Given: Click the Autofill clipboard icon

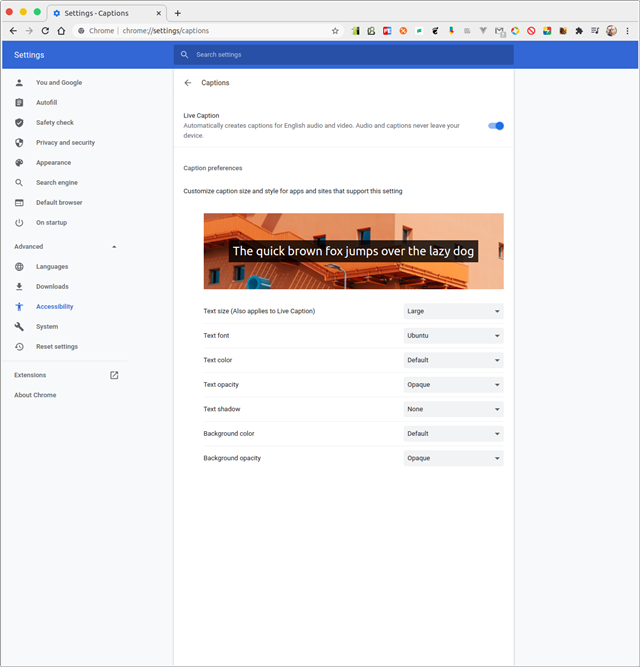Looking at the screenshot, I should pyautogui.click(x=19, y=103).
